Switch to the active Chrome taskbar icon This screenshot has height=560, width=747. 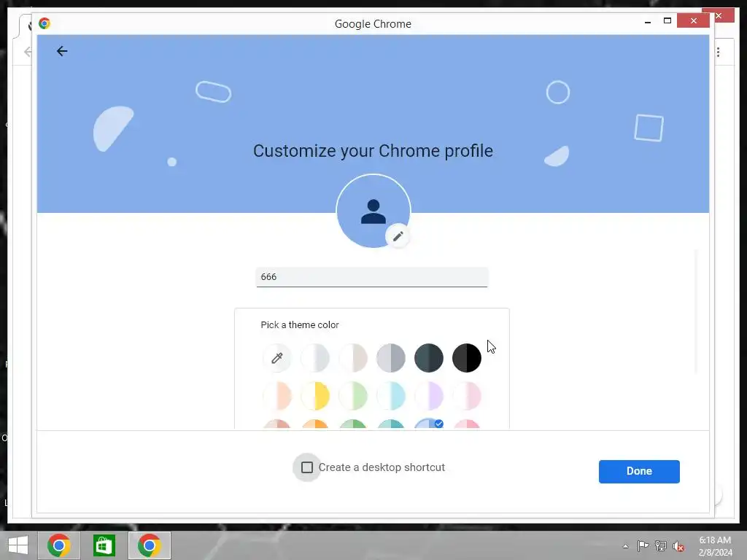149,545
